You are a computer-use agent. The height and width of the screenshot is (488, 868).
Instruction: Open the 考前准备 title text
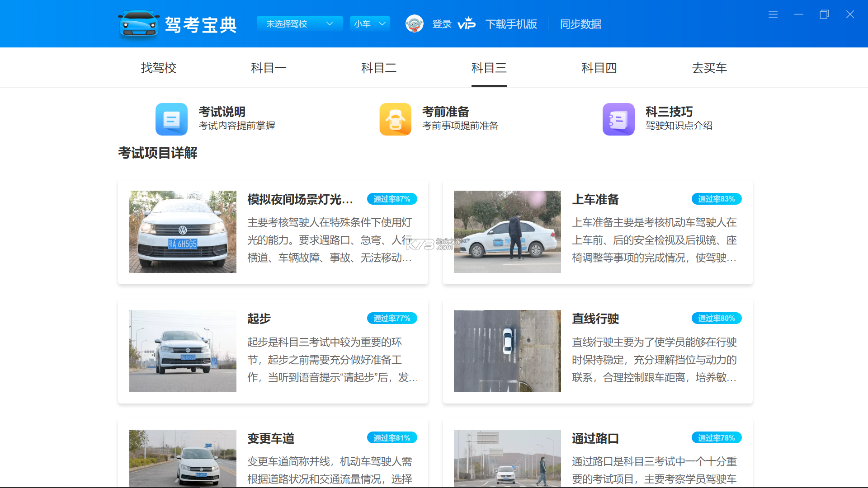[445, 112]
